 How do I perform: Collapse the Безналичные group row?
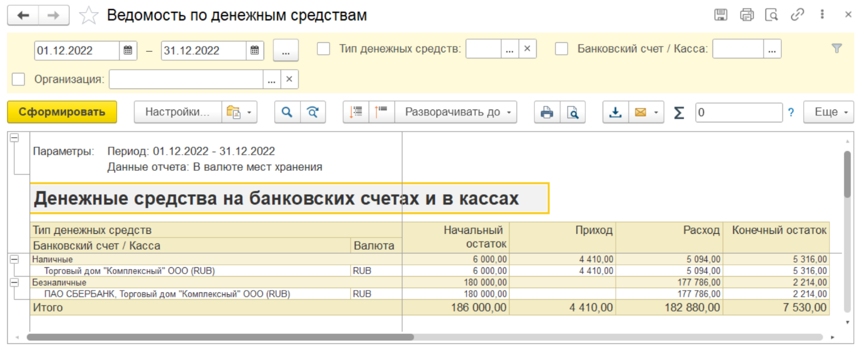pyautogui.click(x=14, y=283)
